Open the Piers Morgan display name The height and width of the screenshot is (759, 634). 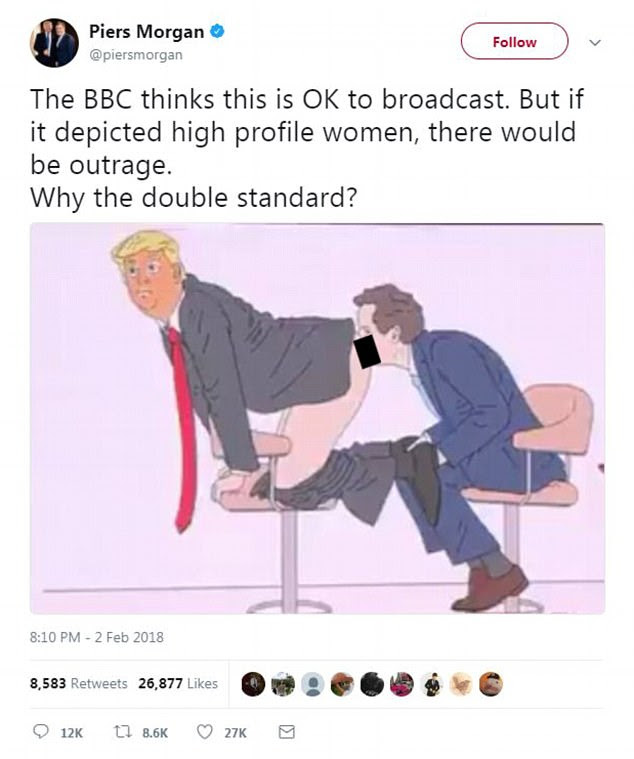point(146,32)
